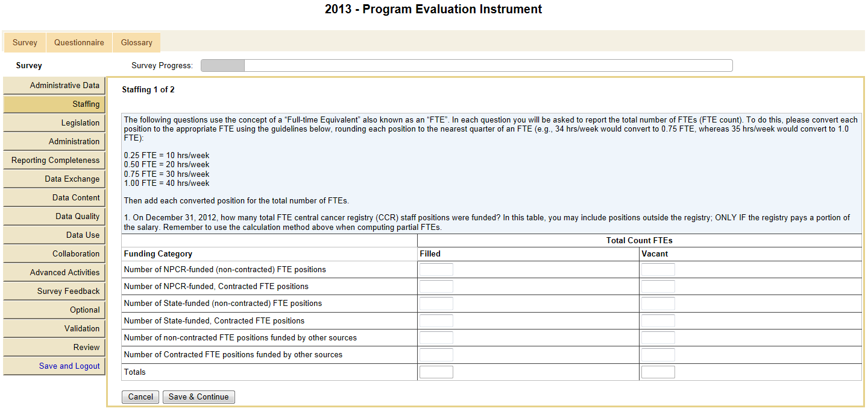Click the Cancel button
This screenshot has height=414, width=868.
pyautogui.click(x=140, y=397)
